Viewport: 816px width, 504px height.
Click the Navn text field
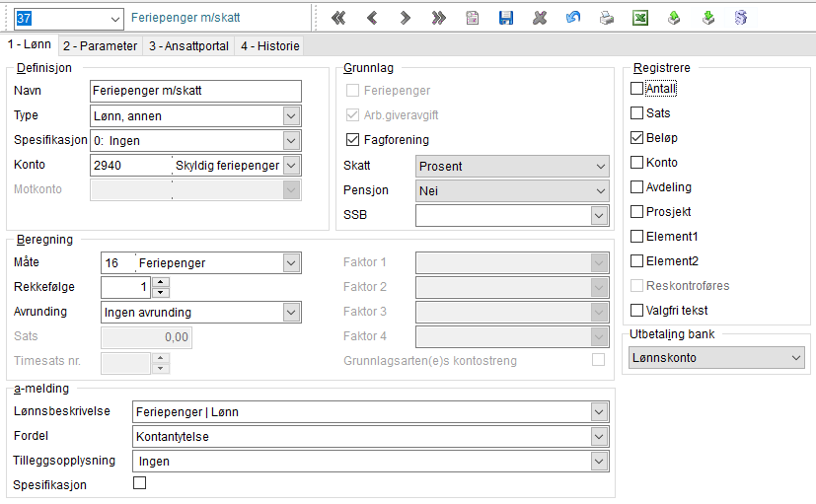(195, 91)
